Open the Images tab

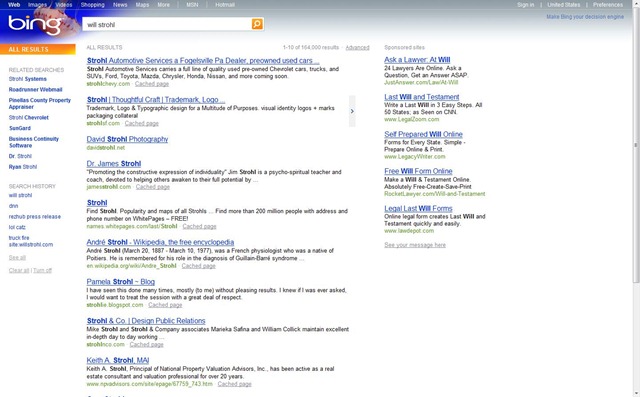click(38, 5)
